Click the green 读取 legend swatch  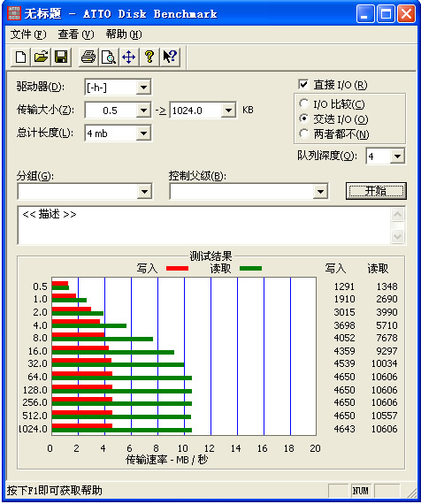click(x=250, y=268)
